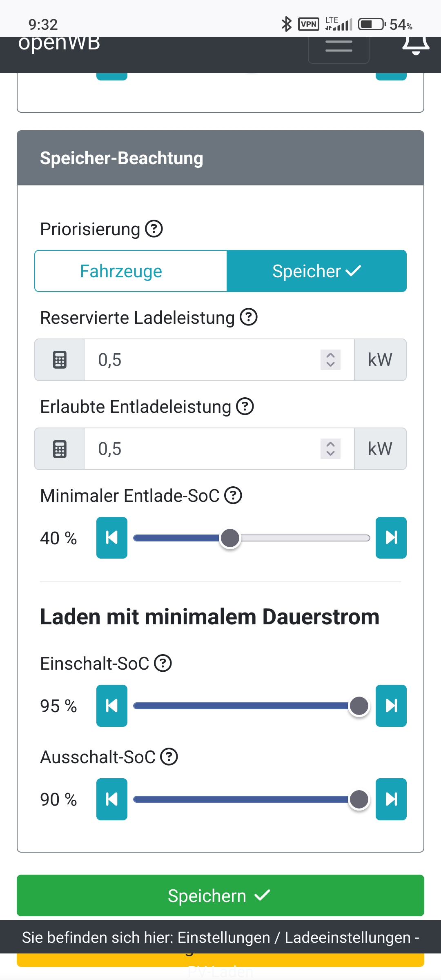Open help for Priorisierung
The height and width of the screenshot is (980, 441).
pos(154,229)
